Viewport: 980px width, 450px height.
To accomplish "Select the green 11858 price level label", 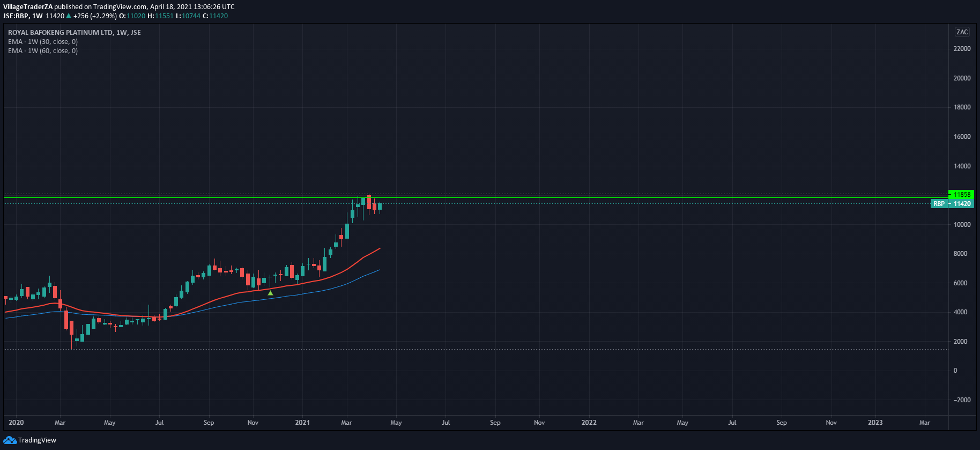I will 961,195.
